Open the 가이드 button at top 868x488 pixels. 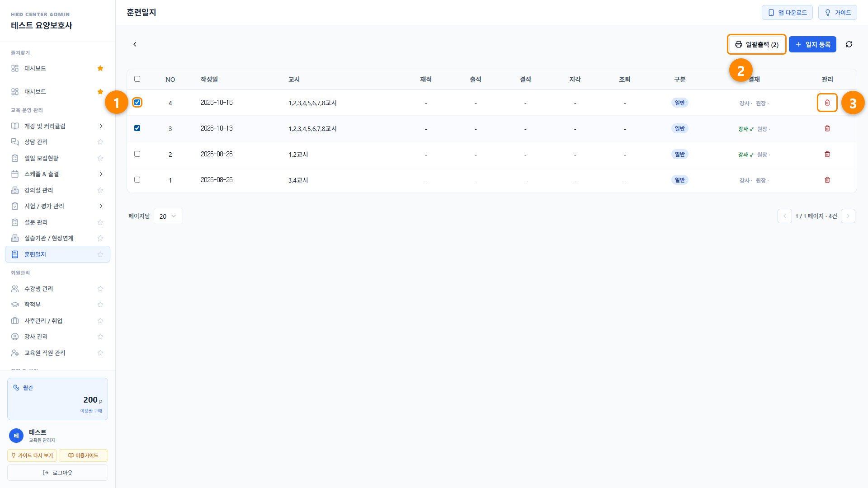[x=837, y=13]
